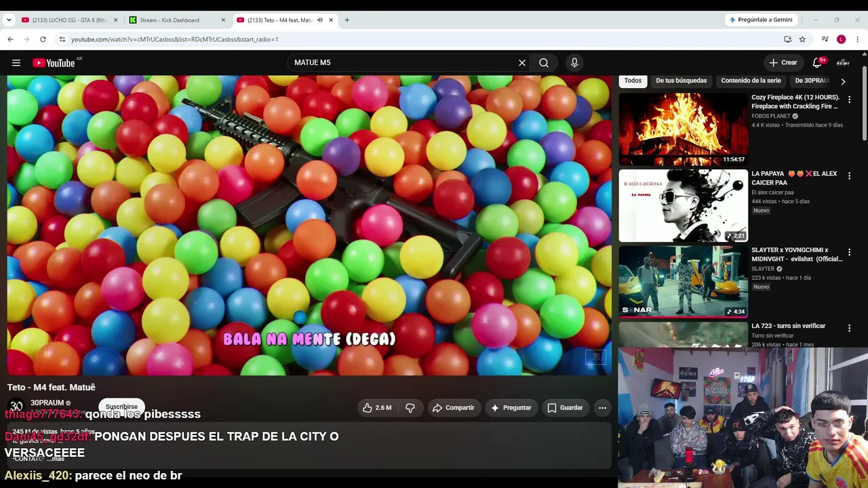Image resolution: width=868 pixels, height=488 pixels.
Task: Open the Chrome three-dot menu
Action: click(858, 39)
